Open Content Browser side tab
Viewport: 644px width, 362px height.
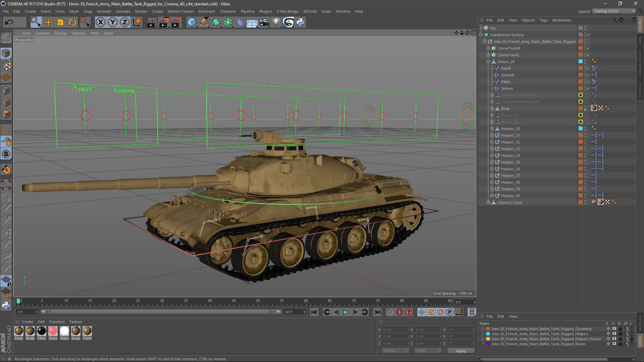[640, 63]
